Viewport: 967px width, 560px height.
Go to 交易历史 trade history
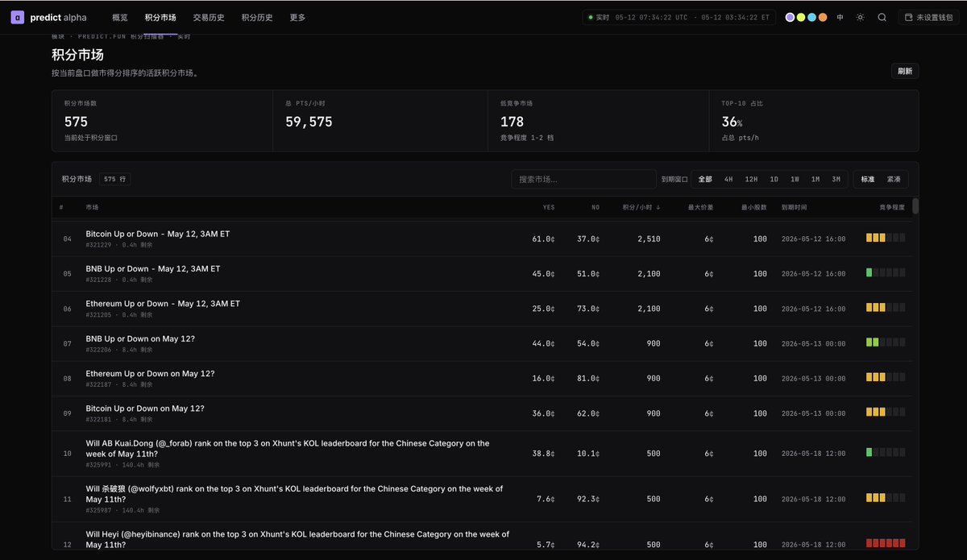(209, 17)
